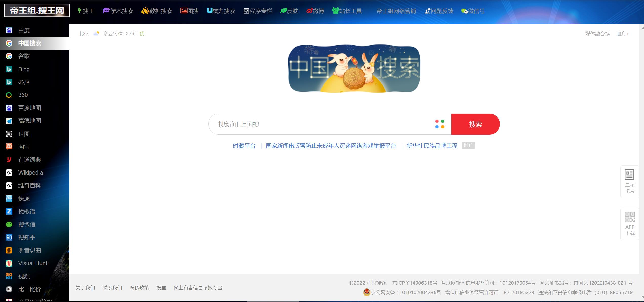Open 皮肤 skin option
The width and height of the screenshot is (644, 302).
point(289,11)
